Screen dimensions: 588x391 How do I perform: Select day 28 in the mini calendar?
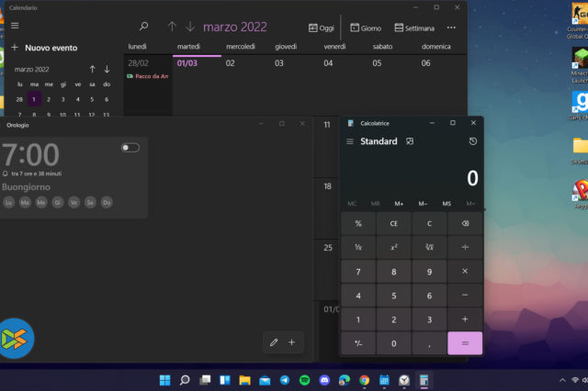click(19, 99)
